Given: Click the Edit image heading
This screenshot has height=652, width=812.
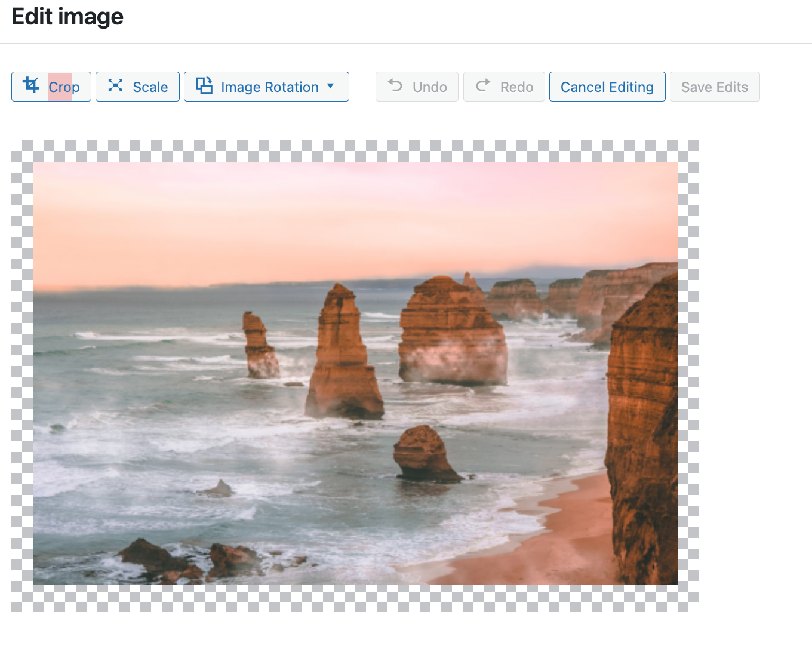Looking at the screenshot, I should tap(67, 17).
